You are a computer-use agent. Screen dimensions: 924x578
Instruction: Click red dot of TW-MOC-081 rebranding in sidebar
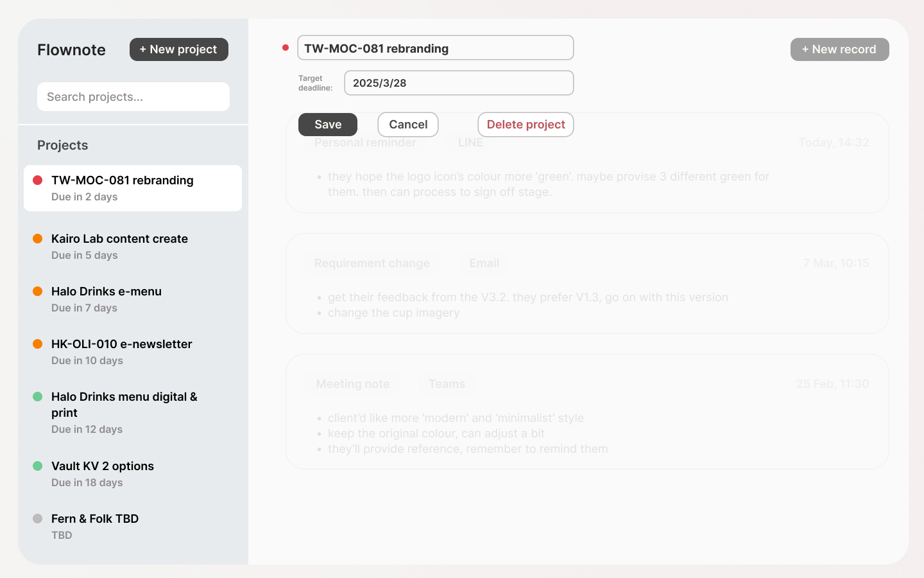tap(38, 180)
